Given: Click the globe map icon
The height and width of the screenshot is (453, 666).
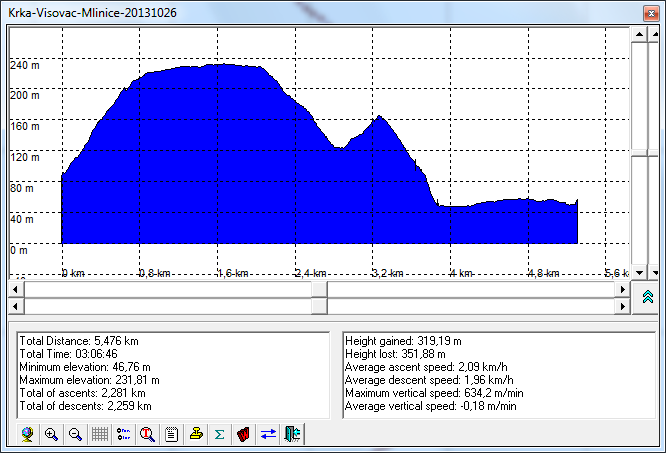Looking at the screenshot, I should 28,434.
